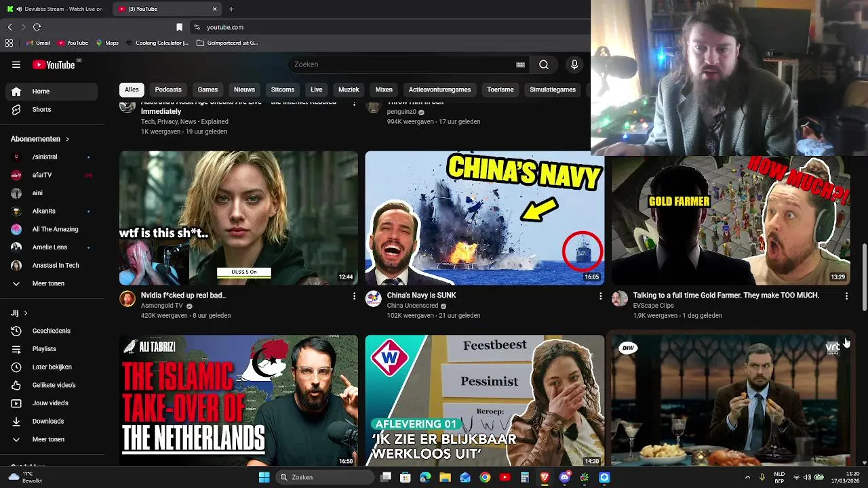Open EVScape Clips channel avatar
Viewport: 868px width, 488px height.
620,299
